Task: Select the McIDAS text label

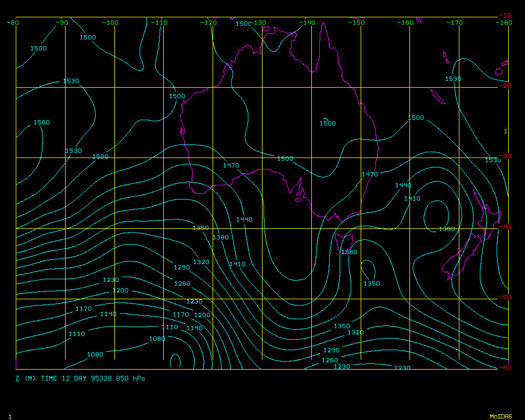Action: coord(501,416)
